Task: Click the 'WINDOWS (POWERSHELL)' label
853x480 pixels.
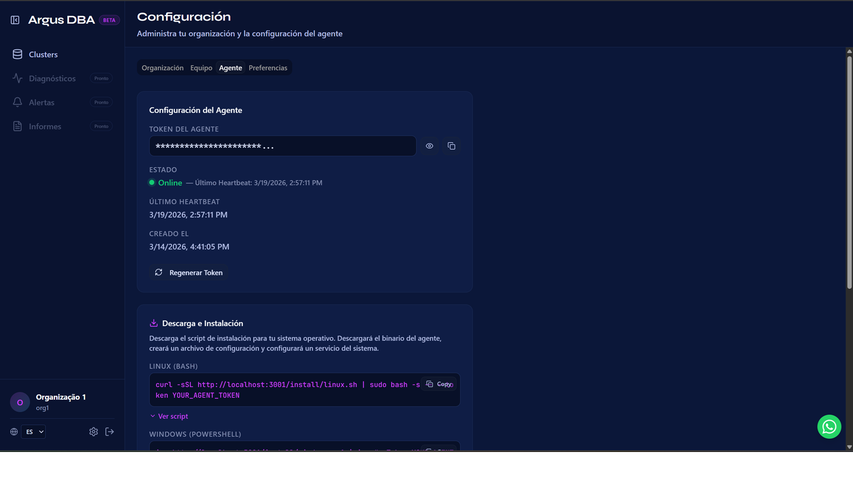Action: coord(195,434)
